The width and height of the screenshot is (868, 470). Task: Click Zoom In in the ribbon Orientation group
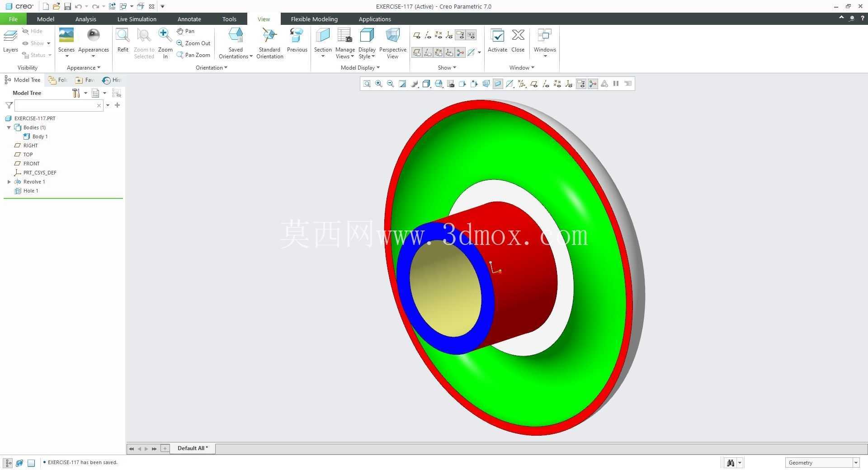165,43
